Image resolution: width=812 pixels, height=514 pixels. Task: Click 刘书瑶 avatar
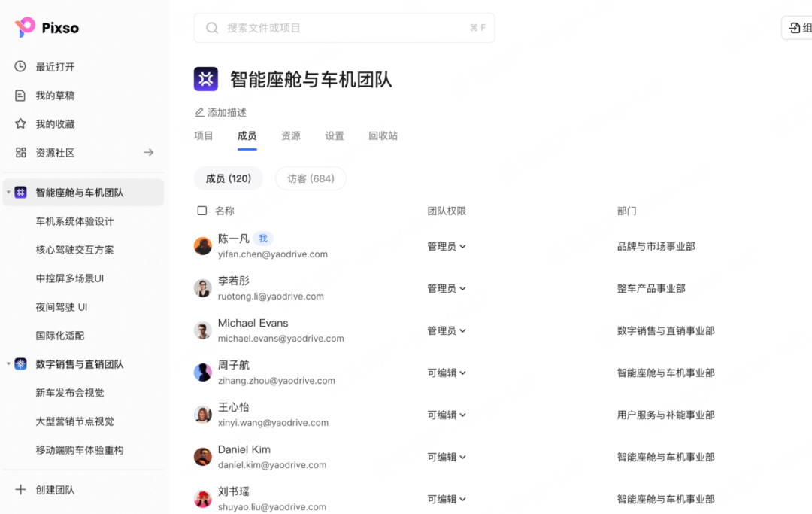(x=202, y=499)
